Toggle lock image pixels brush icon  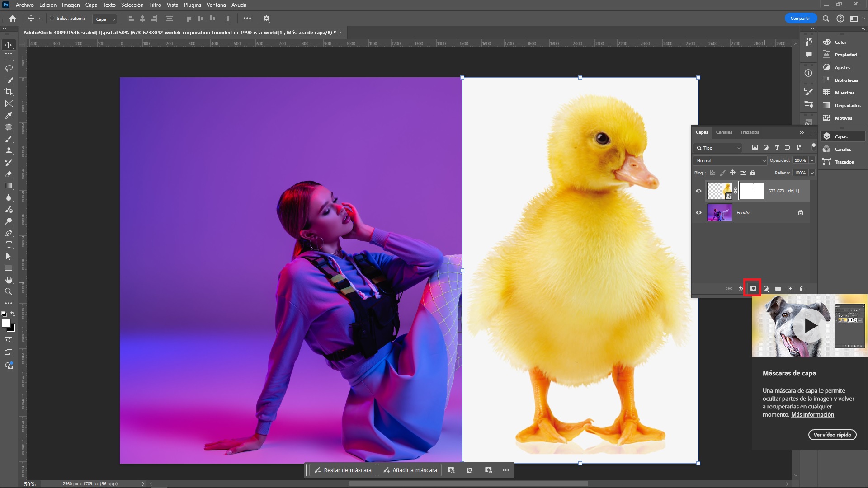[x=722, y=173]
